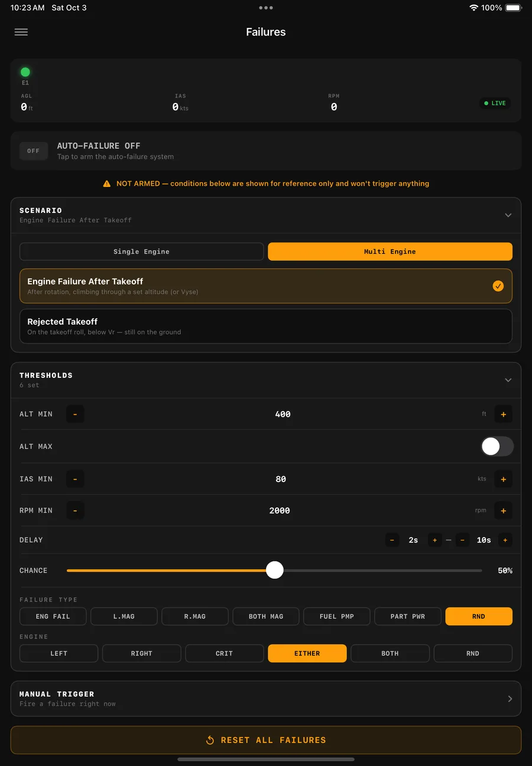
Task: Select CRIT engine option
Action: coord(225,653)
